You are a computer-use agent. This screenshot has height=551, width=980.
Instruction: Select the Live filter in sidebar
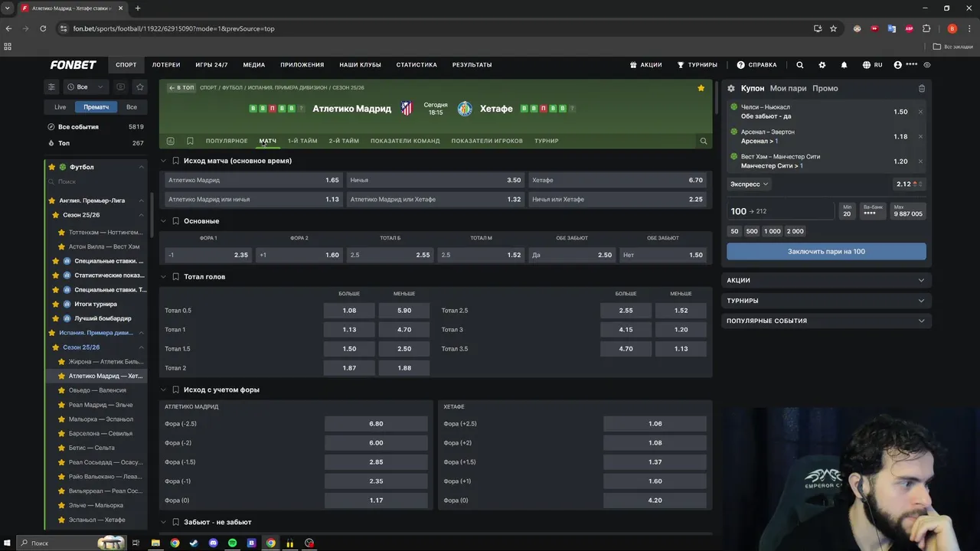pyautogui.click(x=60, y=107)
